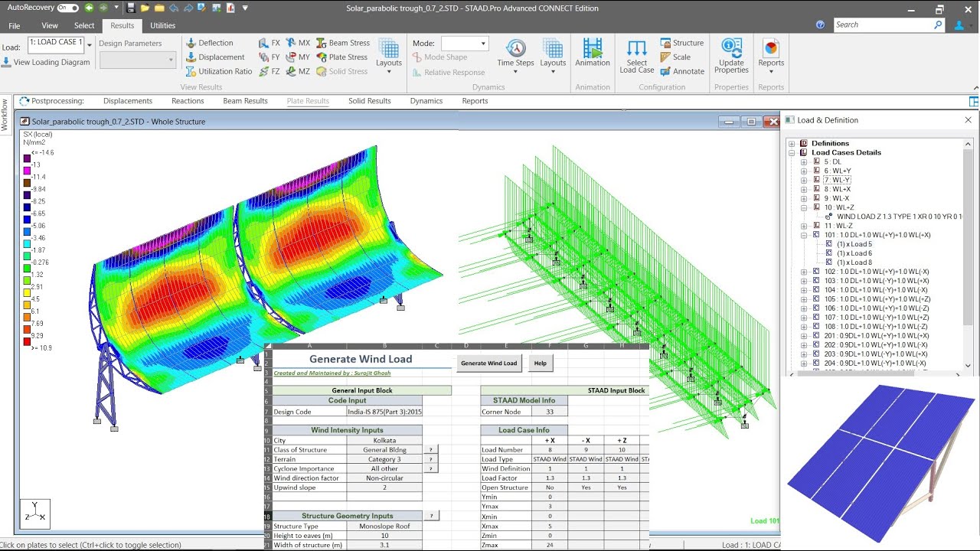This screenshot has width=980, height=551.
Task: Show Plate Stress contours
Action: pyautogui.click(x=342, y=57)
